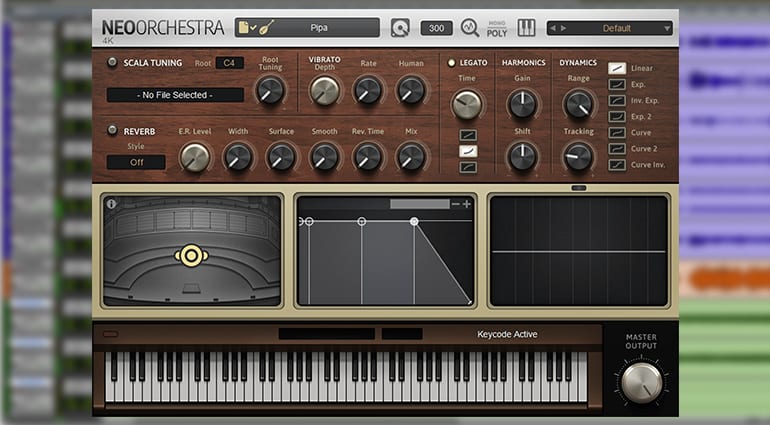Go to next preset with right arrow

click(x=563, y=28)
